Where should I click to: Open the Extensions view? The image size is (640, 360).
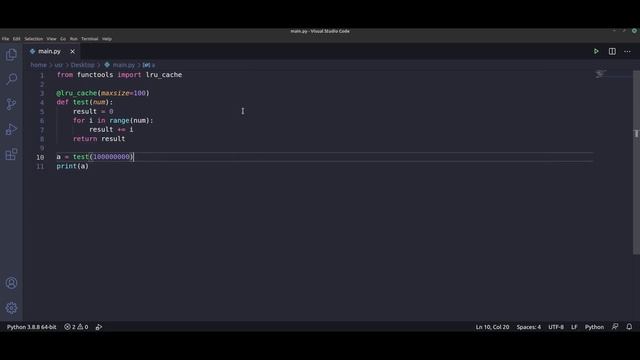(x=11, y=154)
